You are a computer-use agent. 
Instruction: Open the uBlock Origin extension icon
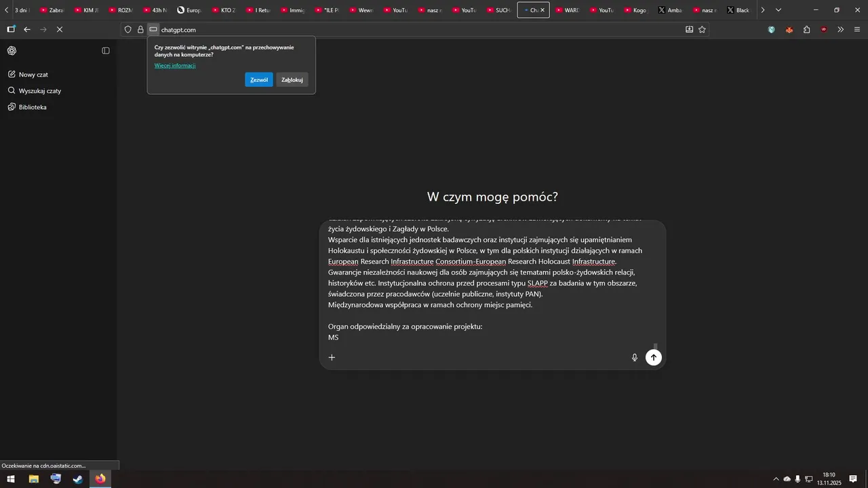coord(824,30)
